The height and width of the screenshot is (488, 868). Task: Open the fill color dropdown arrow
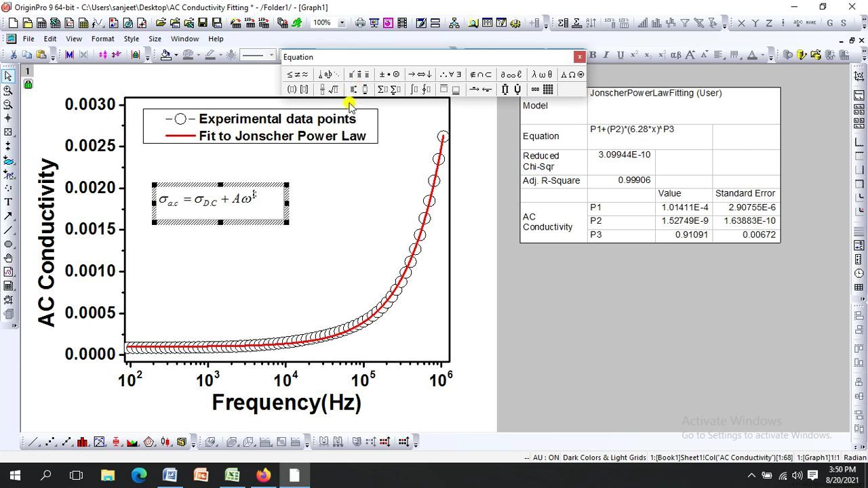(x=176, y=56)
